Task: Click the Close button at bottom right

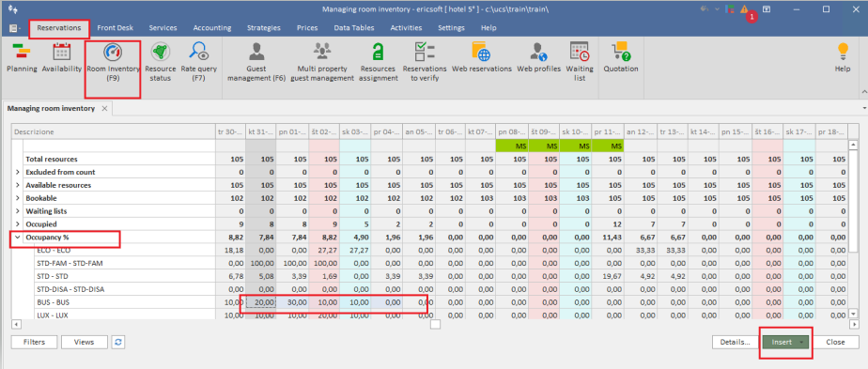Action: pos(835,342)
